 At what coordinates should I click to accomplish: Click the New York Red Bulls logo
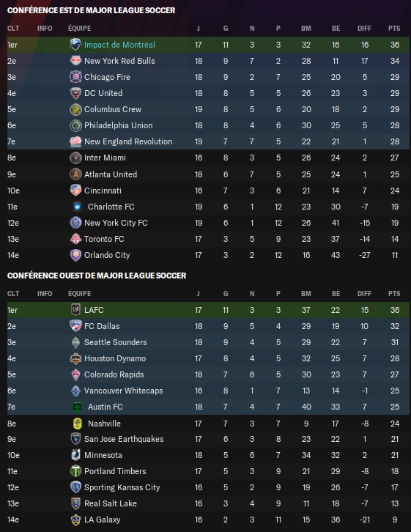[x=75, y=61]
